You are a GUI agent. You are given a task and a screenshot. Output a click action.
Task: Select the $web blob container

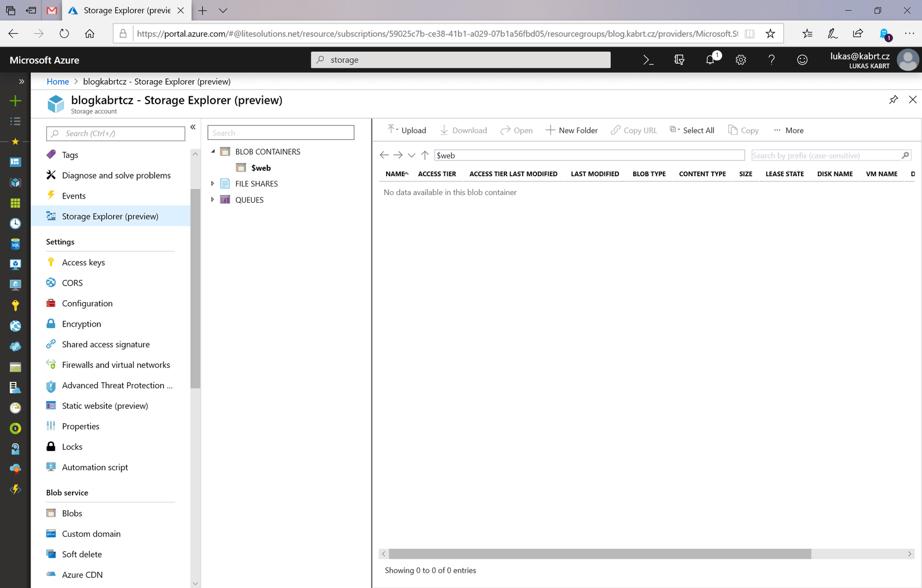point(261,168)
